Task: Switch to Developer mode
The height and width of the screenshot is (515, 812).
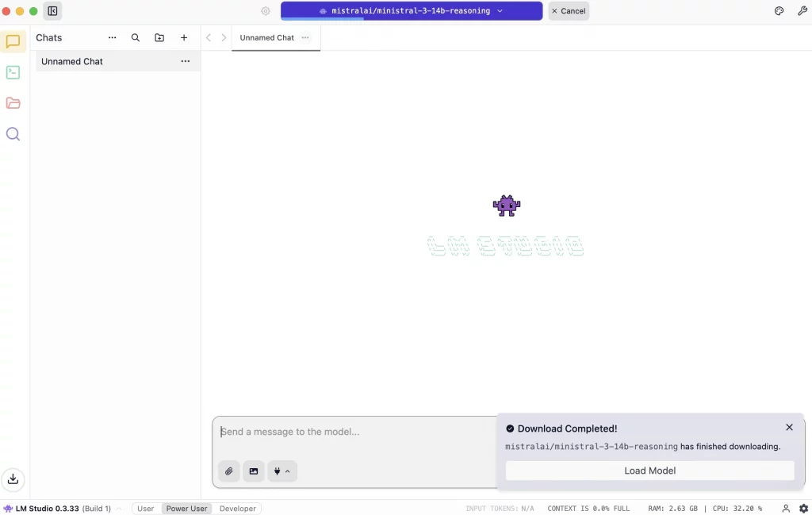Action: 238,509
